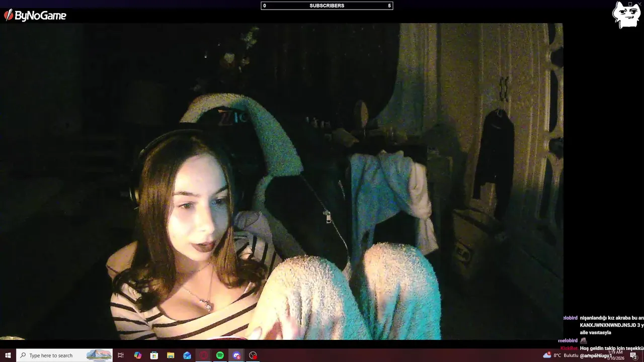Open the weather widget showing 8°C Bulutlu
644x362 pixels.
(x=560, y=355)
